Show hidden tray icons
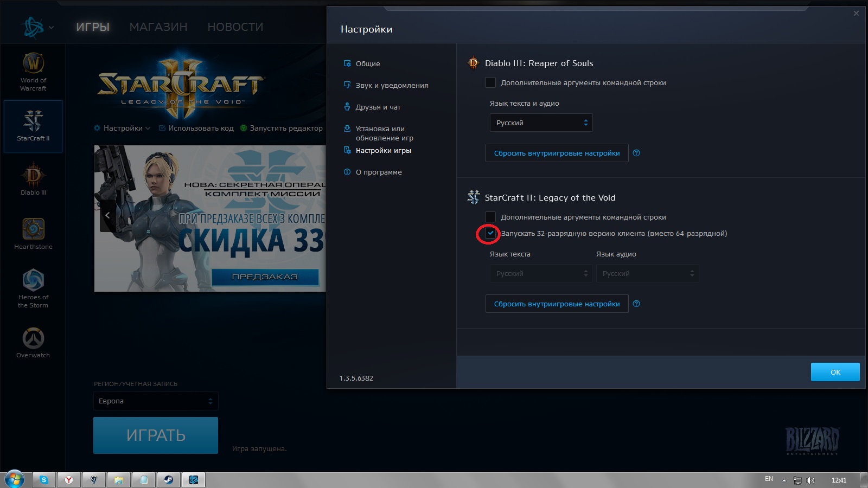 (x=784, y=480)
